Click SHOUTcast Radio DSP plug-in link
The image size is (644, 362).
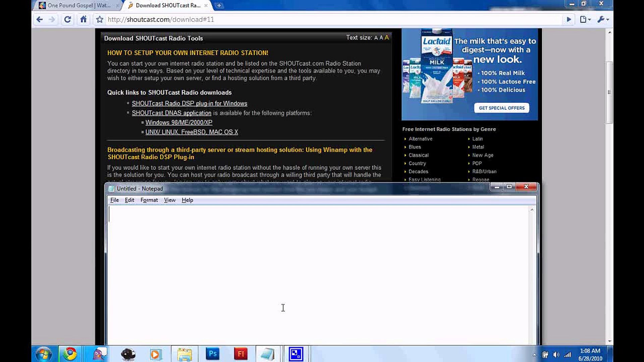189,104
